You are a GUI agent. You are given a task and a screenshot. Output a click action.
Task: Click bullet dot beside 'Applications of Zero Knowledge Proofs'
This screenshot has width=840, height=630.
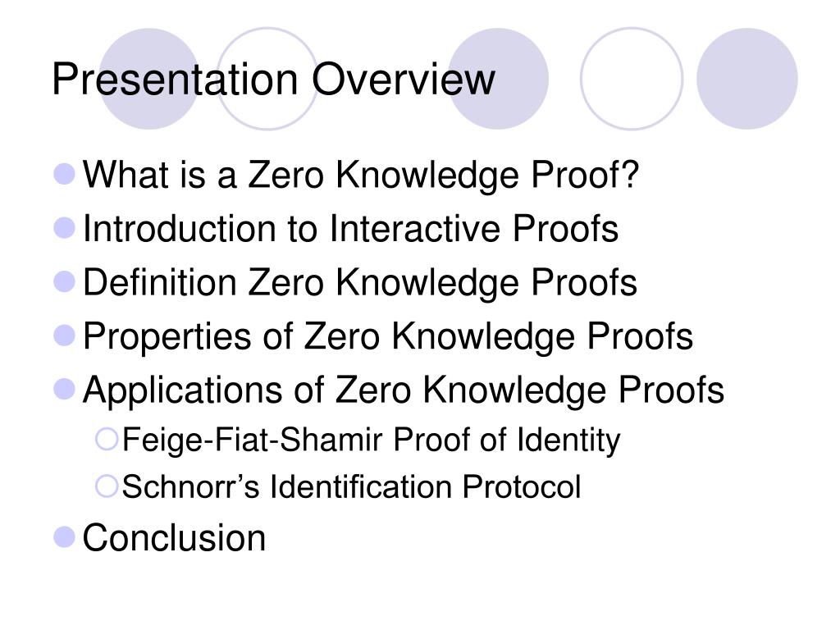pyautogui.click(x=65, y=389)
